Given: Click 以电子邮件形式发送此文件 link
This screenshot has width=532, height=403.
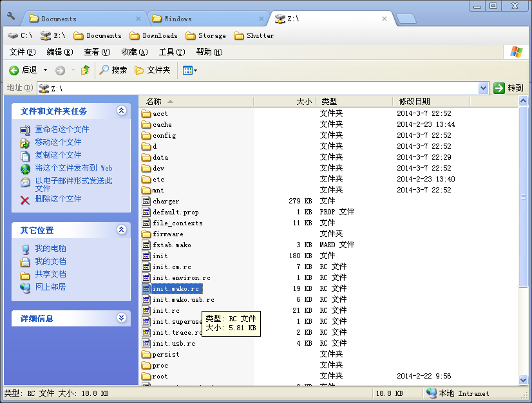Looking at the screenshot, I should [73, 184].
